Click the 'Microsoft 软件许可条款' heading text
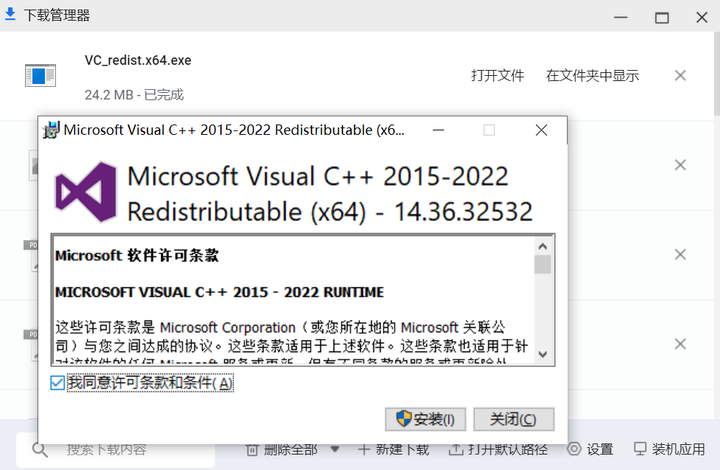The height and width of the screenshot is (470, 720). [x=137, y=255]
